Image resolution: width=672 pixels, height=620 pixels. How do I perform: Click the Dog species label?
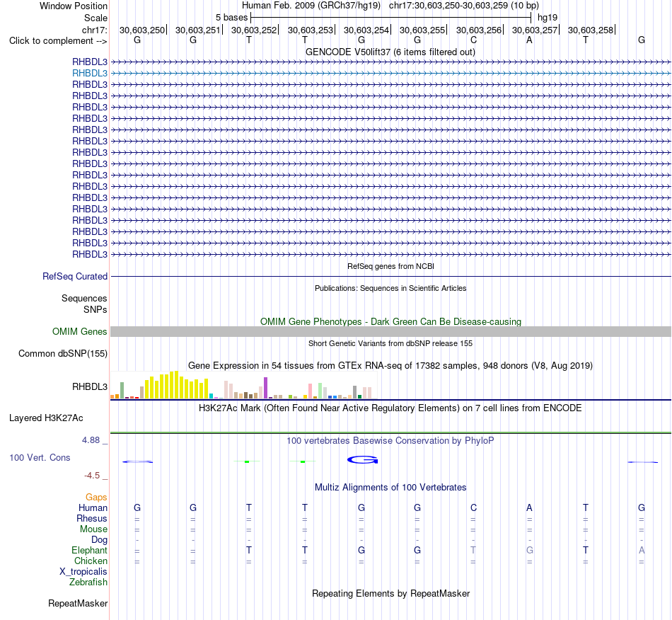pyautogui.click(x=99, y=540)
